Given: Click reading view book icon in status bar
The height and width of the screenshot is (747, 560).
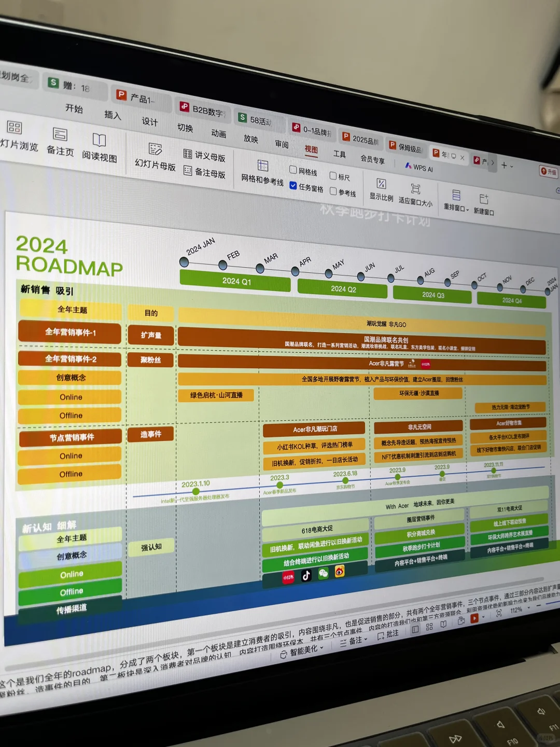Looking at the screenshot, I should pos(443,624).
